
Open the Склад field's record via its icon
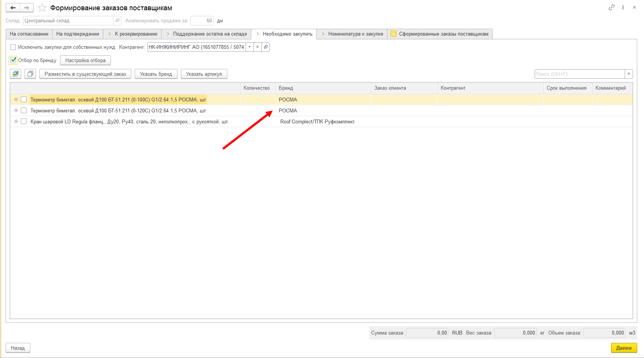[117, 20]
